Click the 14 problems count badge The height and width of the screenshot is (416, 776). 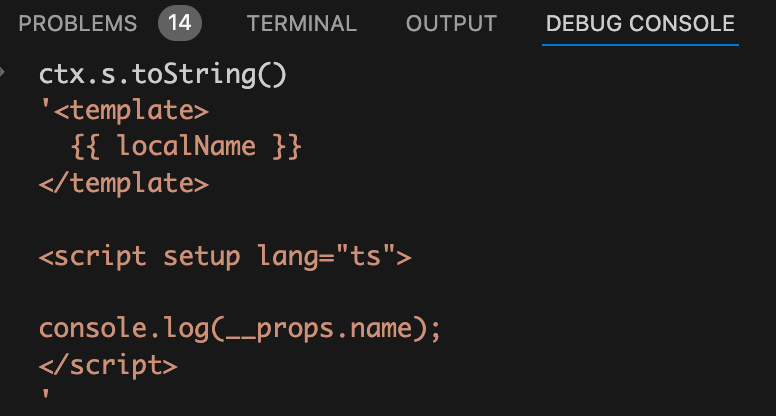tap(179, 24)
